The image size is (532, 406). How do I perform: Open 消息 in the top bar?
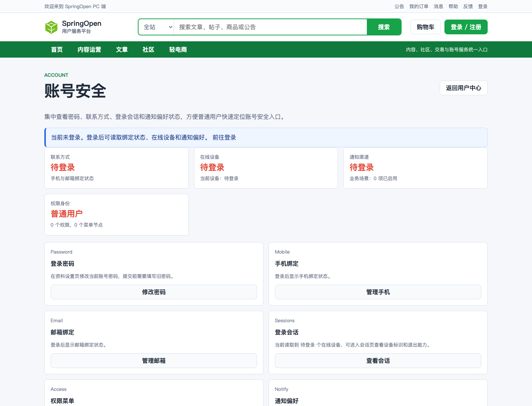point(439,6)
